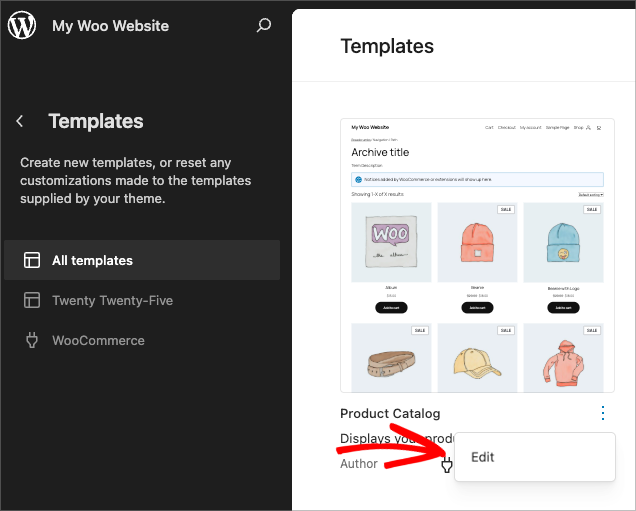Choose Edit from the actions menu

pos(535,457)
